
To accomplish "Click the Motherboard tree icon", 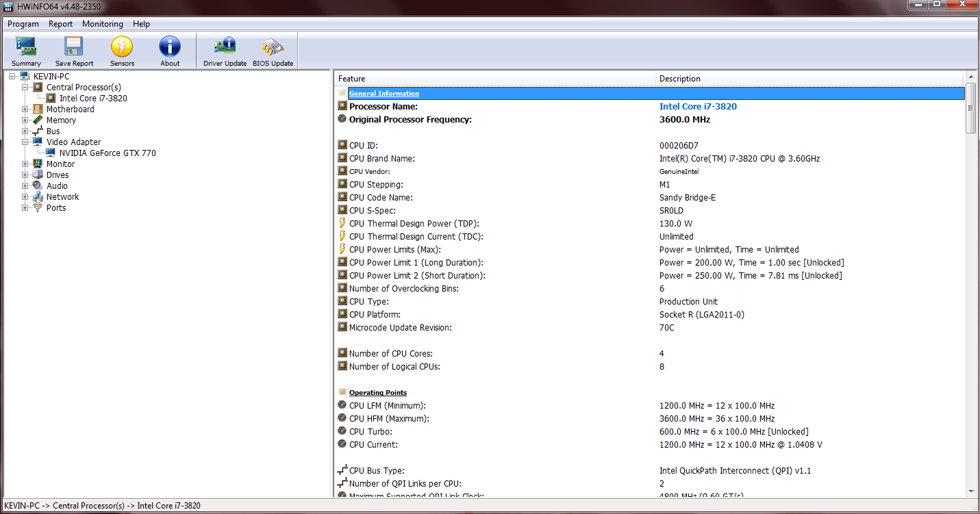I will tap(38, 109).
